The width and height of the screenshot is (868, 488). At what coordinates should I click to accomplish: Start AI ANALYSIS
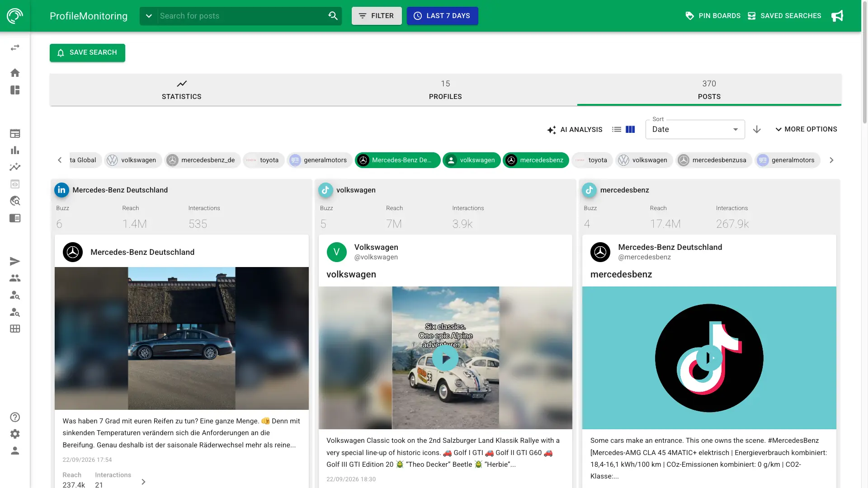click(575, 130)
